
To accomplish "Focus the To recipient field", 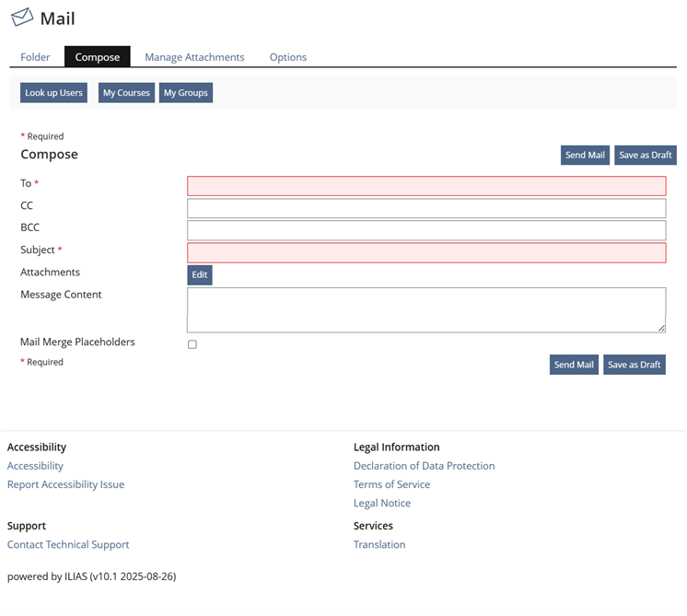I will click(425, 186).
